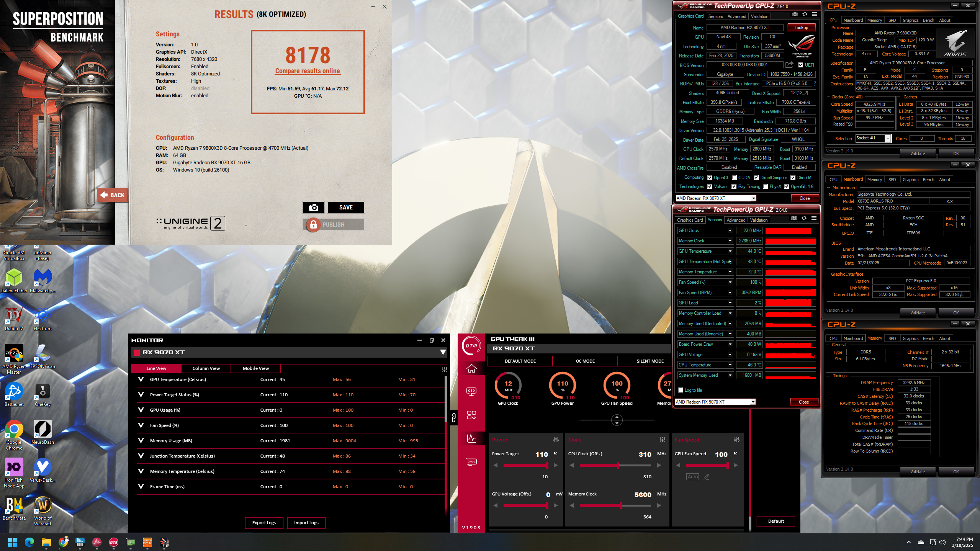Open the monitor graph icon in GPU Tweak
Viewport: 980px width, 551px height.
(471, 438)
